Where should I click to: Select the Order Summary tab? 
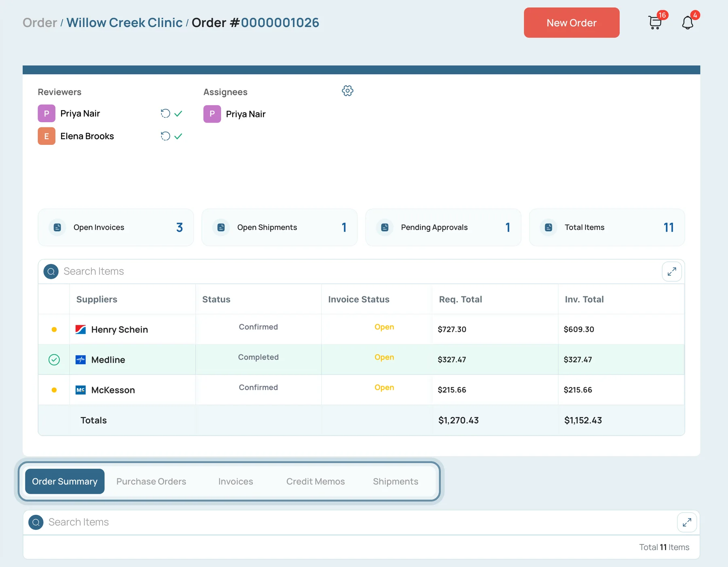[65, 481]
